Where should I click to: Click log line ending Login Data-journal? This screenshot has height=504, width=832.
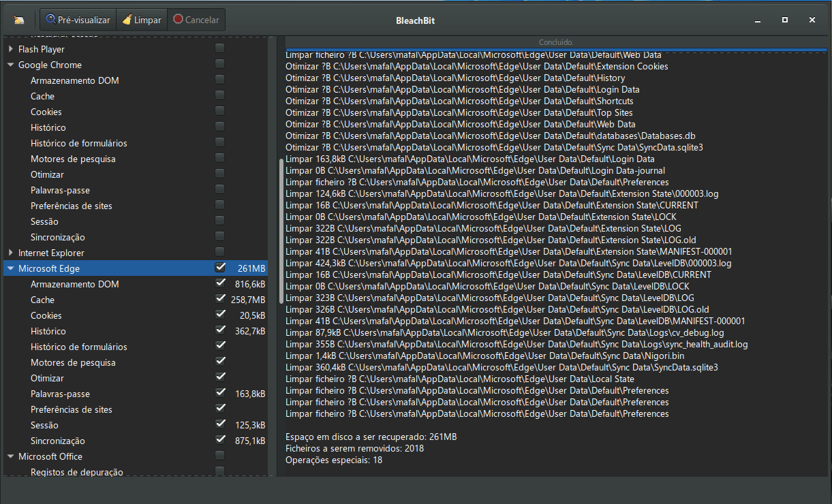click(476, 170)
